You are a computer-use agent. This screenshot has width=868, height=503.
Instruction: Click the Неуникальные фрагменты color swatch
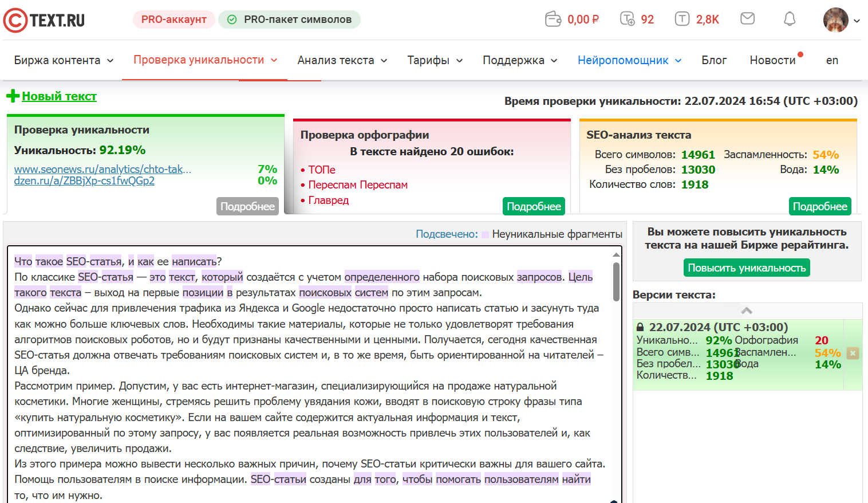(486, 234)
